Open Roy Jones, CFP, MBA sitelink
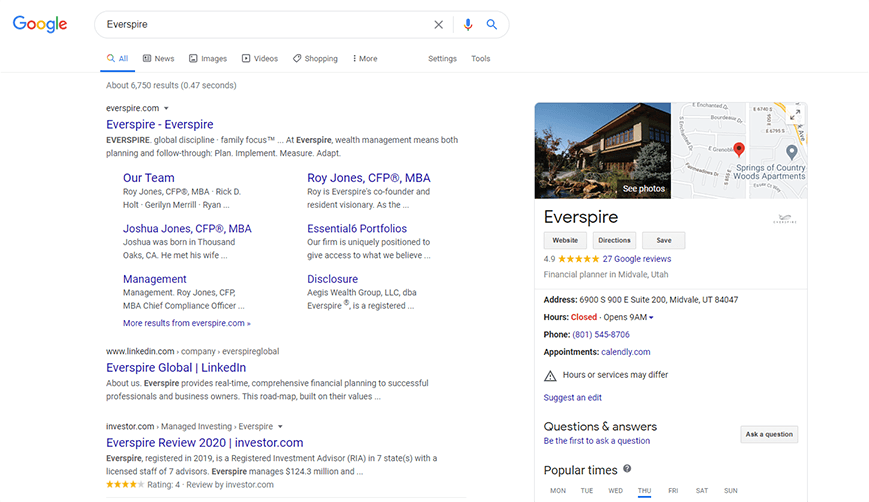This screenshot has width=869, height=502. (369, 178)
